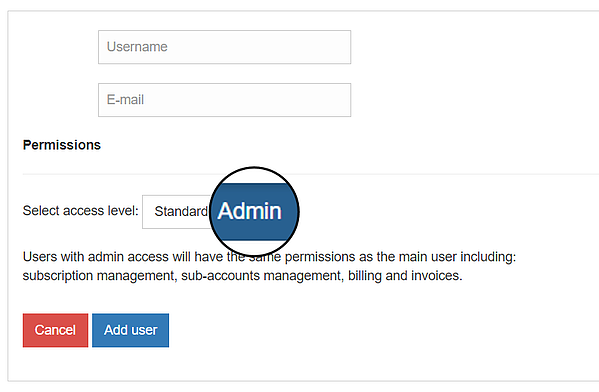Choose the highlighted Admin option
The height and width of the screenshot is (392, 599).
251,211
